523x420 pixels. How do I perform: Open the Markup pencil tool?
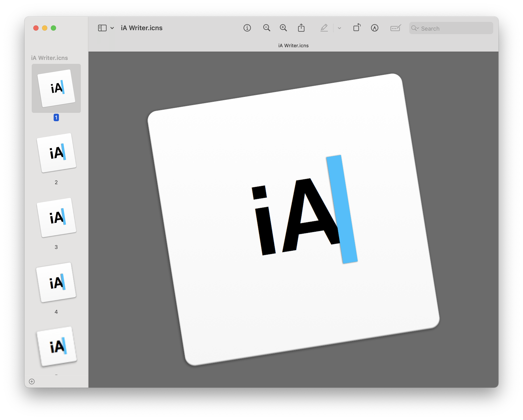324,28
